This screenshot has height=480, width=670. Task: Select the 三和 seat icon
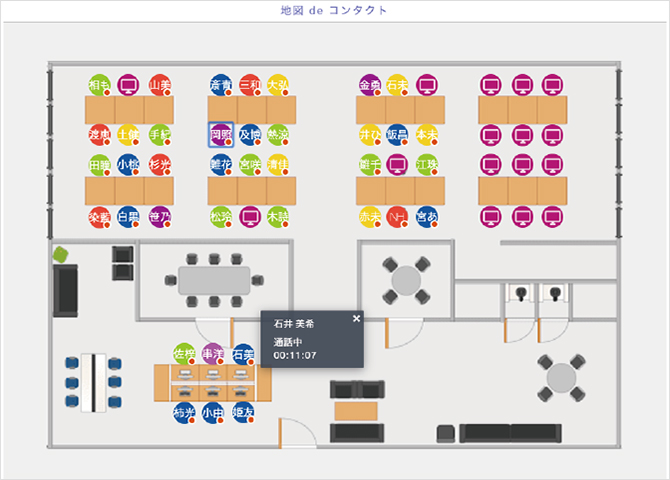click(250, 85)
